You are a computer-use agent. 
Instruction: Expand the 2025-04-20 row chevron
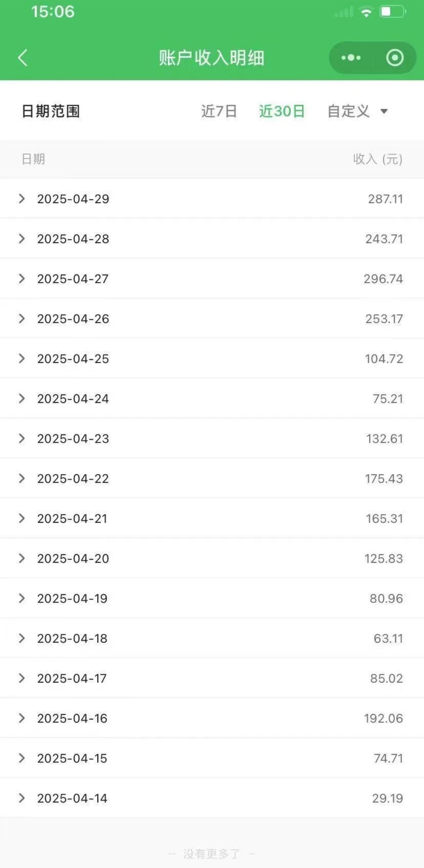click(x=22, y=559)
